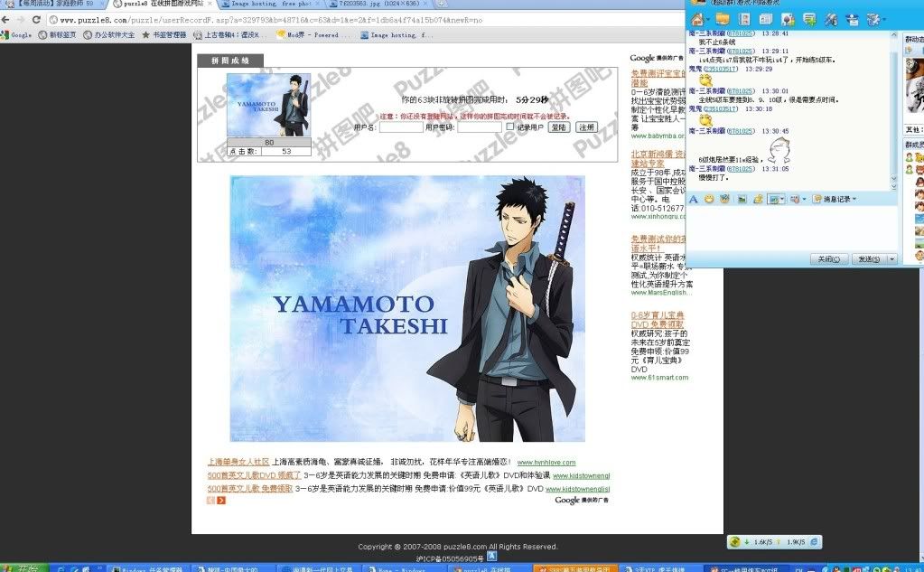Open the Windows Start button
Screen dimensions: 924x572
tap(23, 567)
